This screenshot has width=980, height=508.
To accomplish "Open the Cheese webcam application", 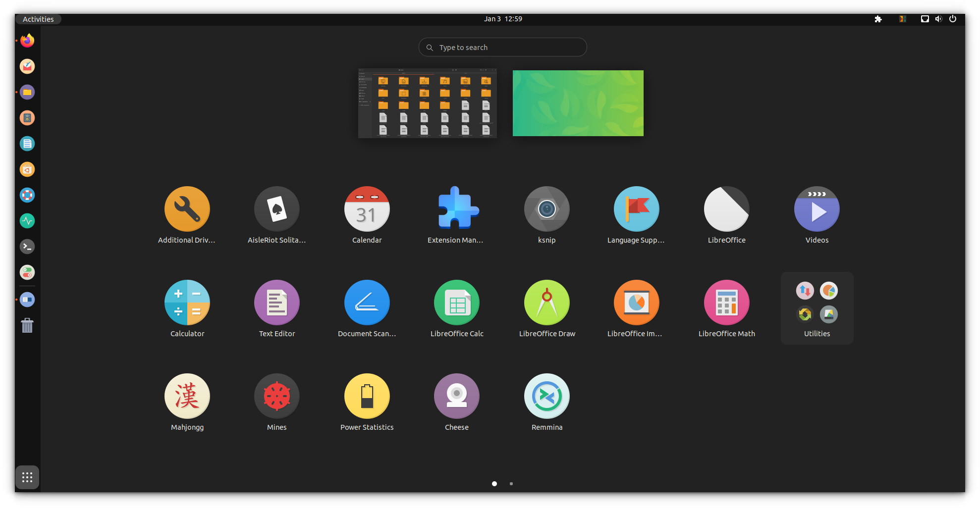I will coord(456,396).
